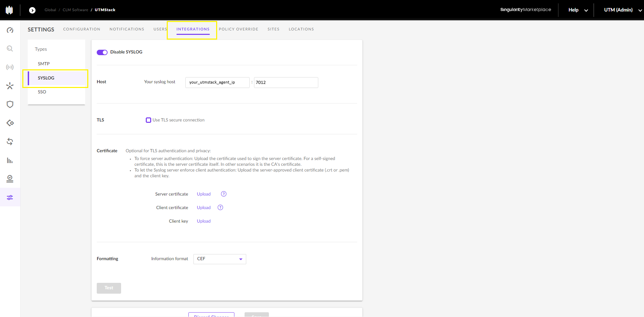This screenshot has width=644, height=317.
Task: Click the Test button
Action: click(109, 288)
